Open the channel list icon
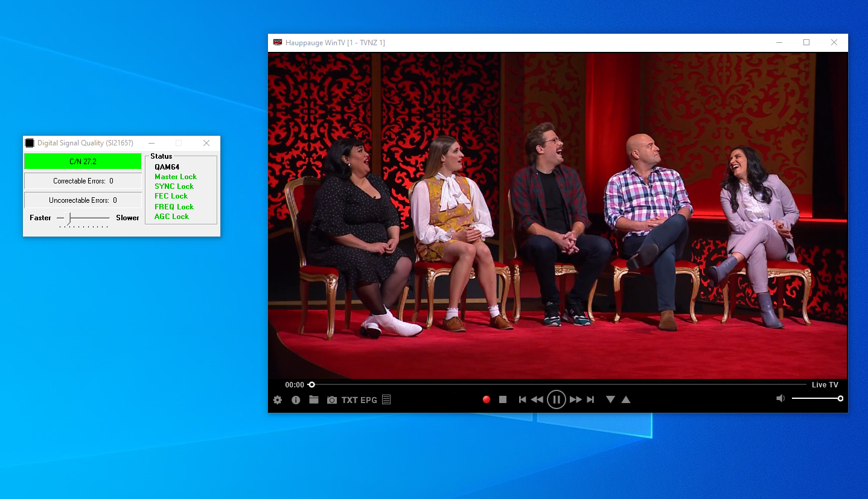868x499 pixels. pyautogui.click(x=386, y=399)
